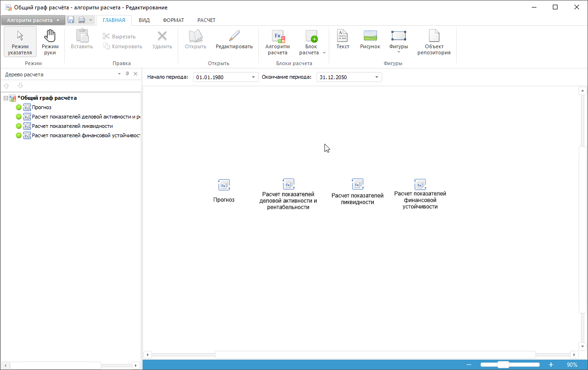Click the canvas scroll-up arrow
Viewport: 588px width, 370px height.
583,91
